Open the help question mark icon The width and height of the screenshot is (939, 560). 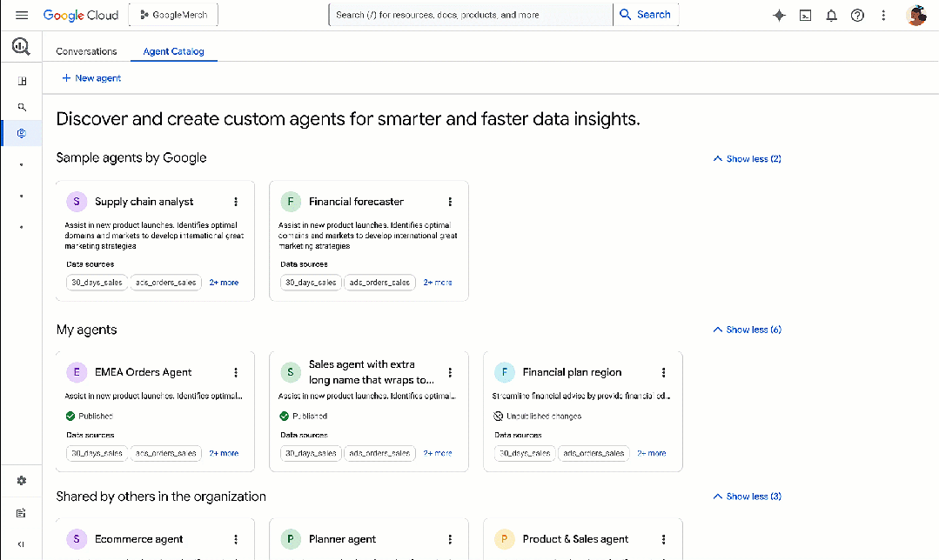[857, 15]
